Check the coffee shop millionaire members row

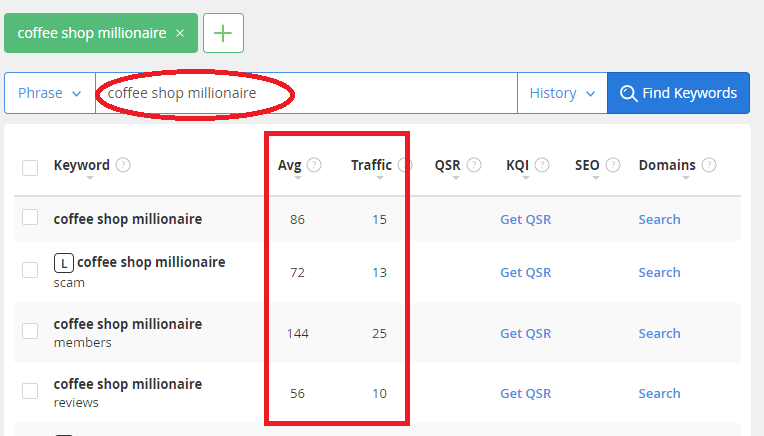[30, 331]
